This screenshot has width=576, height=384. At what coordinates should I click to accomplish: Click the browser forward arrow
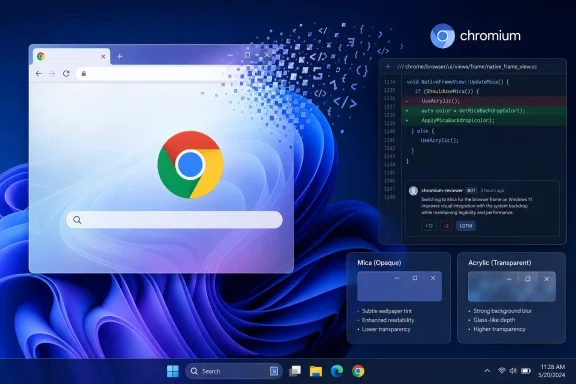click(x=52, y=74)
